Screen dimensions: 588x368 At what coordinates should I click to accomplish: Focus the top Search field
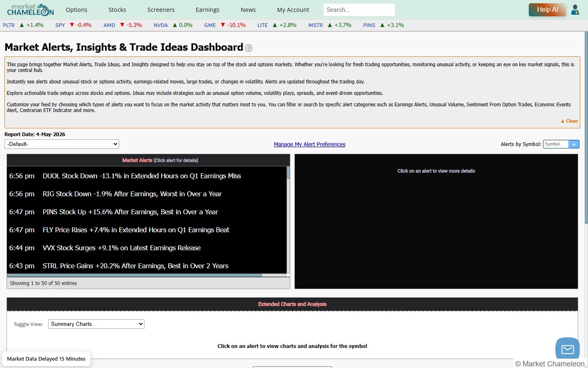pyautogui.click(x=359, y=9)
